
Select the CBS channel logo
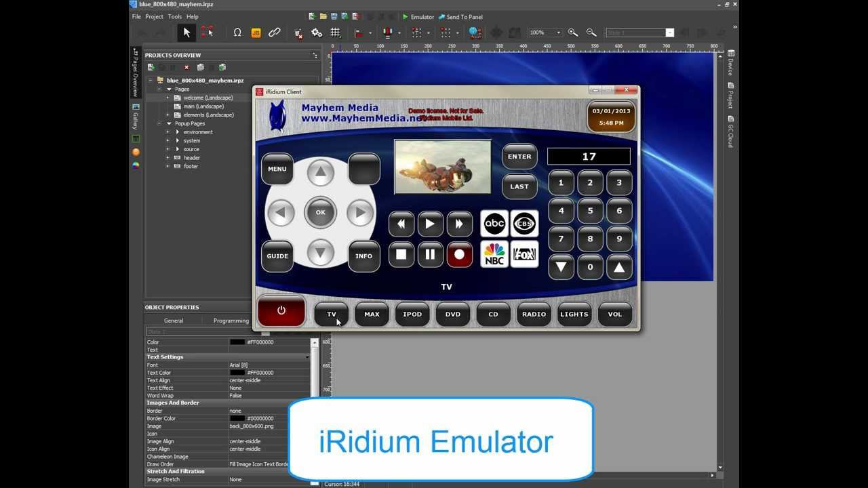(524, 224)
